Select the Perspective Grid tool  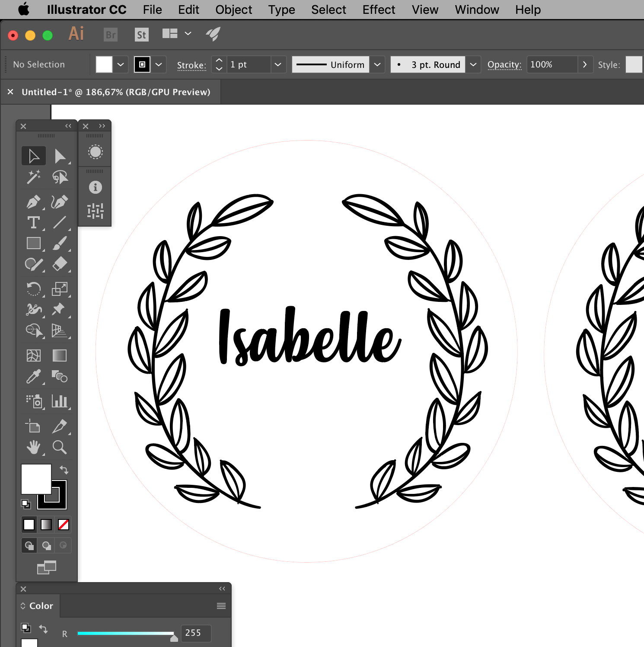pos(60,330)
